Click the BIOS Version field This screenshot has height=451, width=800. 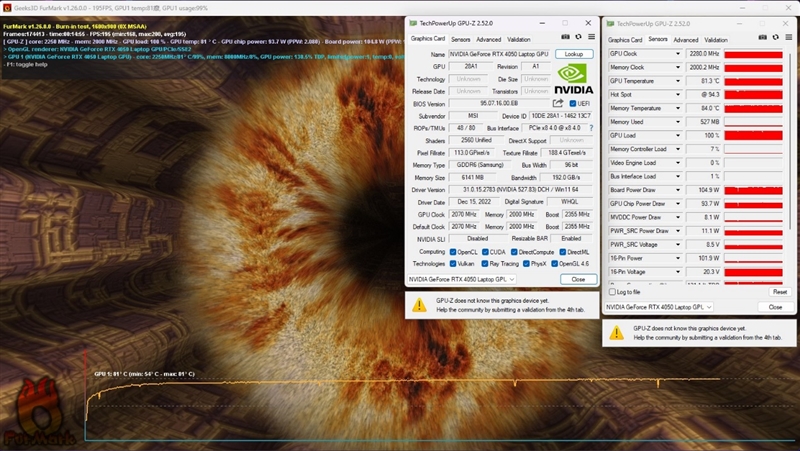(x=499, y=104)
